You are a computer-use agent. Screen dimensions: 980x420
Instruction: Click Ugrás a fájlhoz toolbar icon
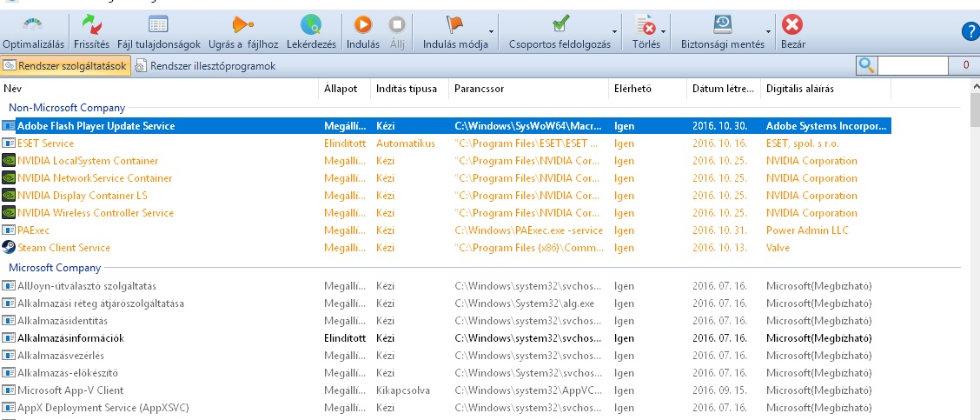(242, 24)
